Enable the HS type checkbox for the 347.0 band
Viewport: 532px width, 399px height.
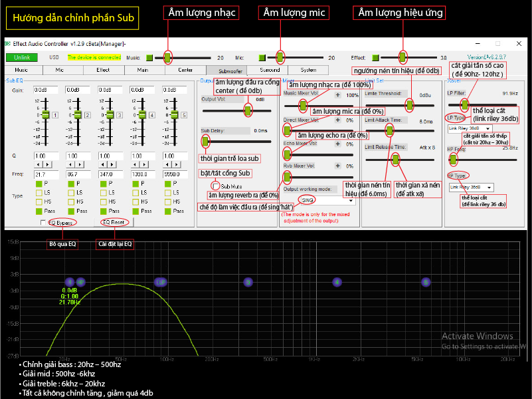(103, 201)
